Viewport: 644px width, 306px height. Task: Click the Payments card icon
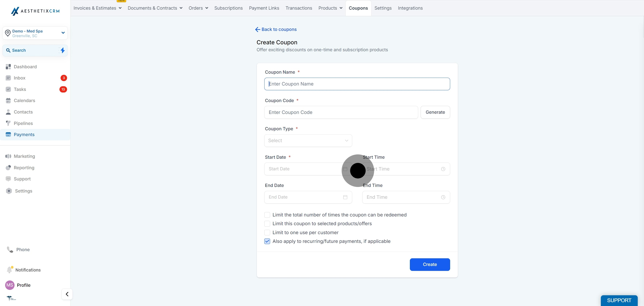coord(8,135)
